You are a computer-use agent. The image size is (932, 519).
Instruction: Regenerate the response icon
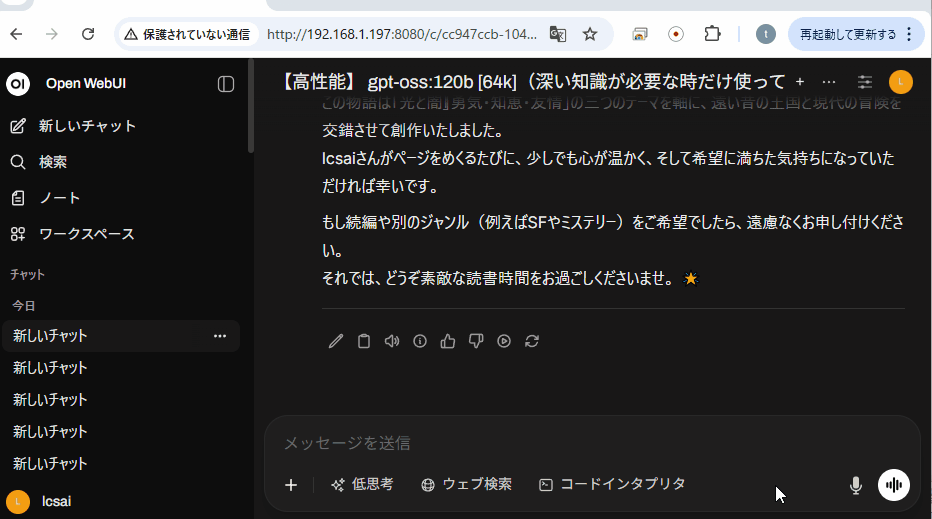[532, 341]
